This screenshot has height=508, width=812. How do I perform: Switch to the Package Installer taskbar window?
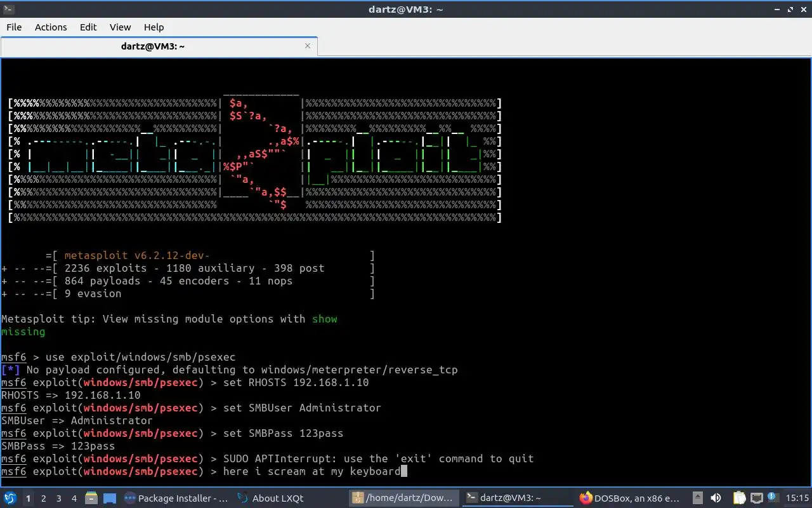[x=176, y=498]
